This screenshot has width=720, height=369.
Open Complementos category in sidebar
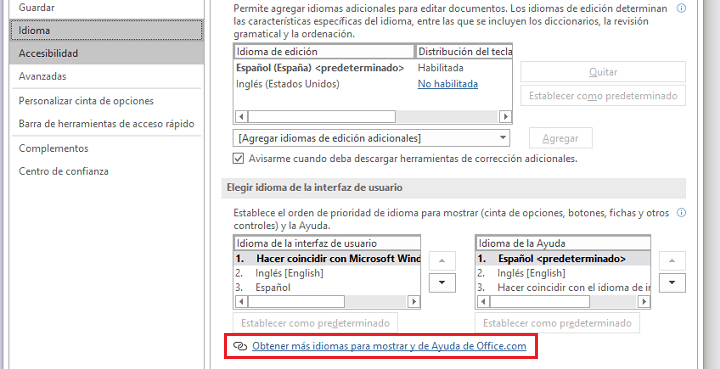[107, 148]
